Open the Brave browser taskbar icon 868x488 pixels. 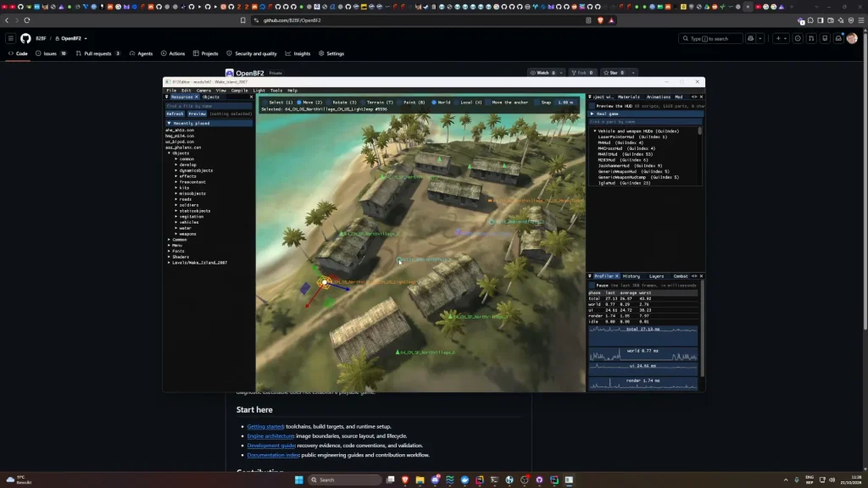pyautogui.click(x=405, y=480)
